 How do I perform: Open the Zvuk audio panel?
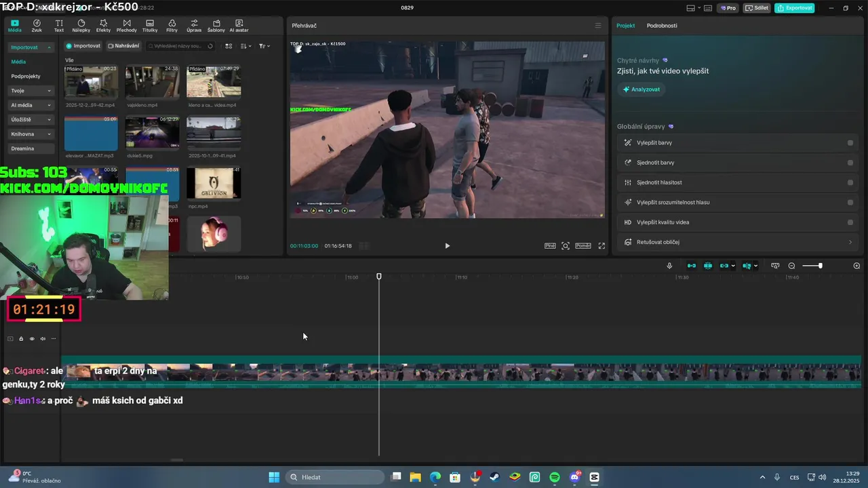click(37, 26)
